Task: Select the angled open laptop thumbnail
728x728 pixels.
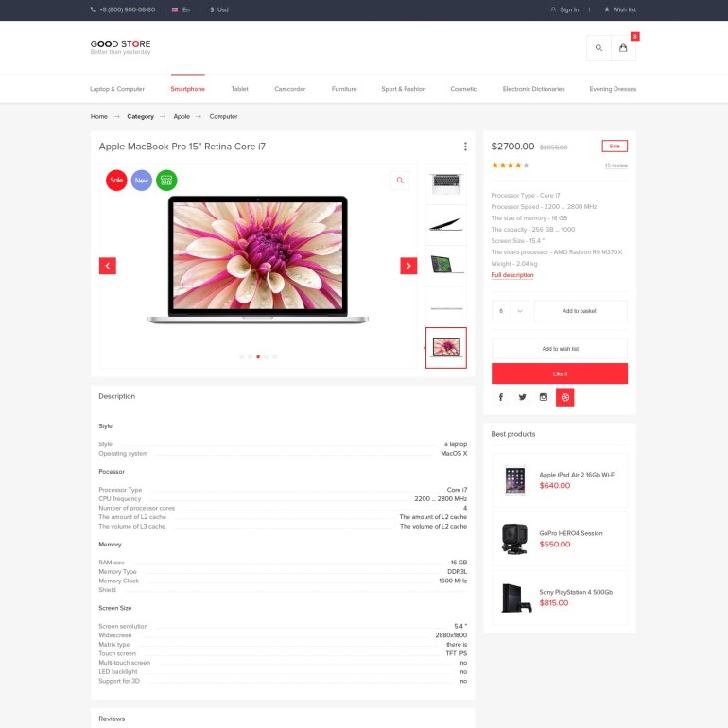Action: pos(445,266)
